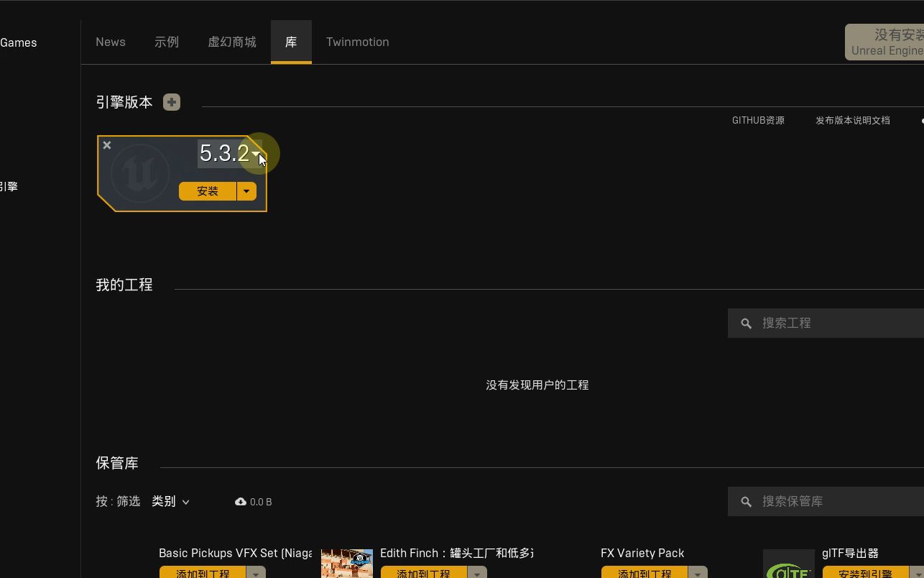
Task: Go to the 虚幻商城 tab
Action: tap(232, 42)
